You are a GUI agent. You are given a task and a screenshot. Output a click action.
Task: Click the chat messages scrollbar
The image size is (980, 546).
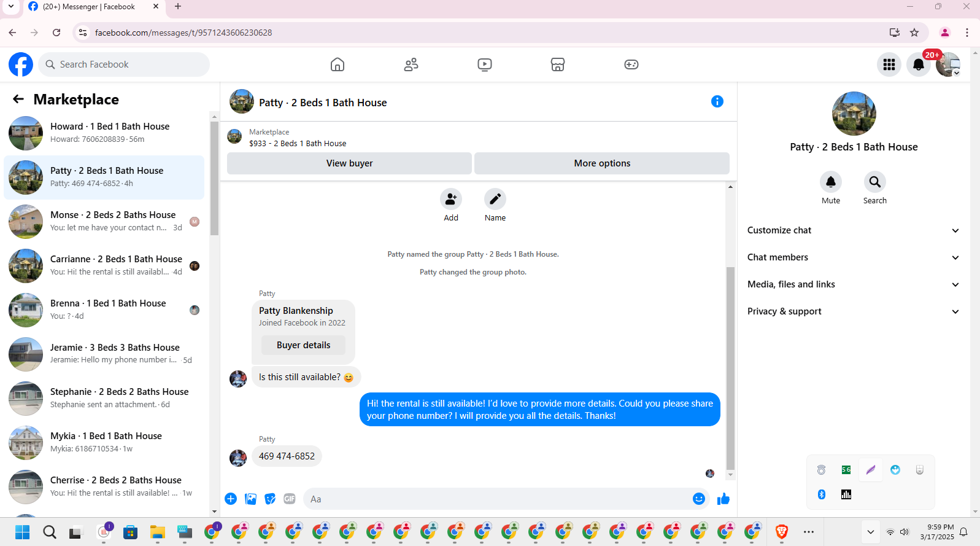tap(730, 367)
